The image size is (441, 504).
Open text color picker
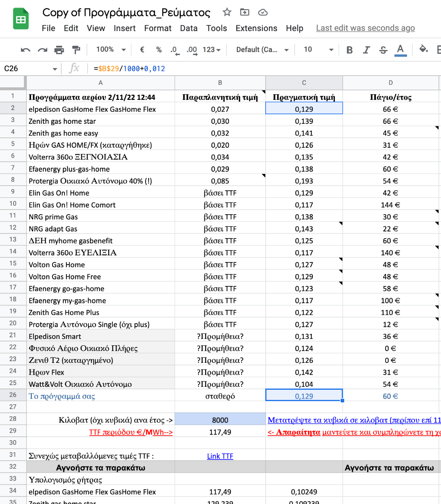coord(400,50)
